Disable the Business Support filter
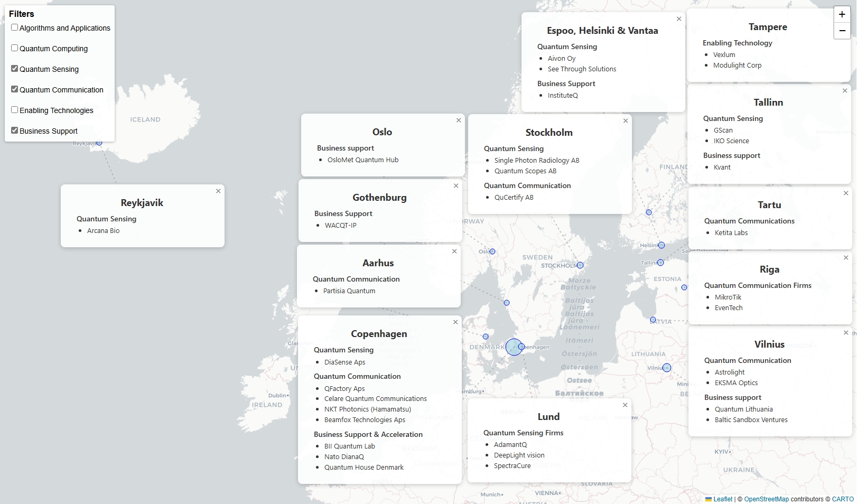This screenshot has height=504, width=857. [x=15, y=130]
